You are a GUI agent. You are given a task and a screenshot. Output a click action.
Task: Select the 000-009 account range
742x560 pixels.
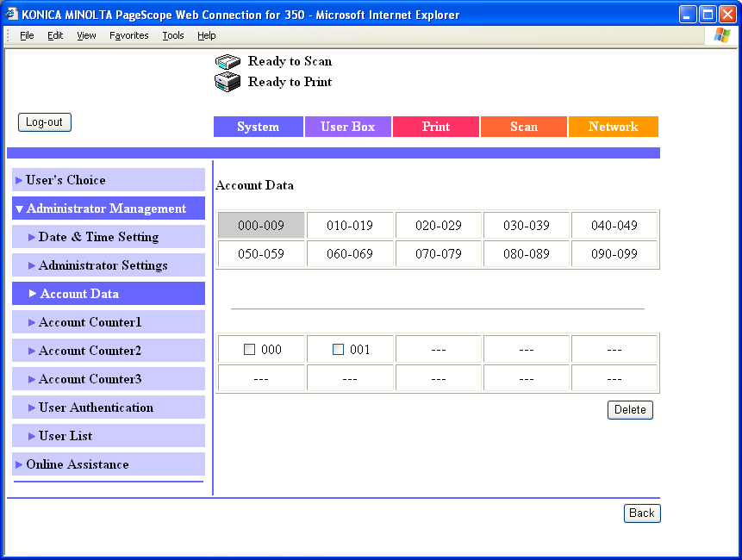(x=261, y=225)
